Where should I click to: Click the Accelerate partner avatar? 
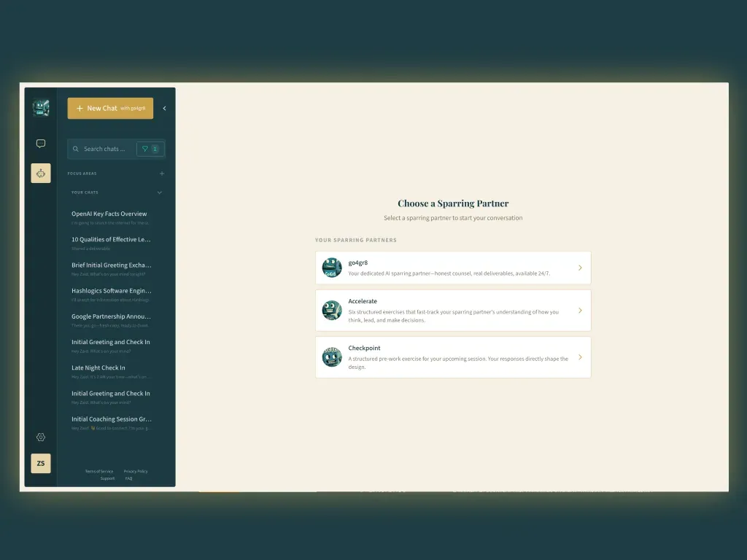tap(332, 311)
